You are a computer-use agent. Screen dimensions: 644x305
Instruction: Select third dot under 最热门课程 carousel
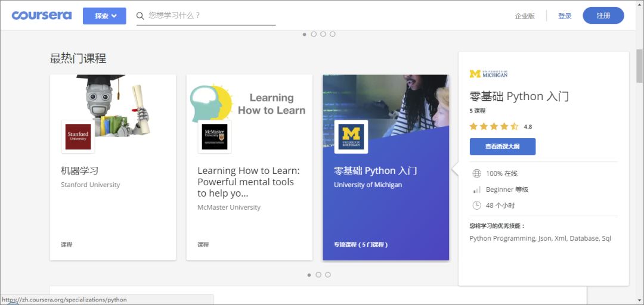tap(328, 275)
